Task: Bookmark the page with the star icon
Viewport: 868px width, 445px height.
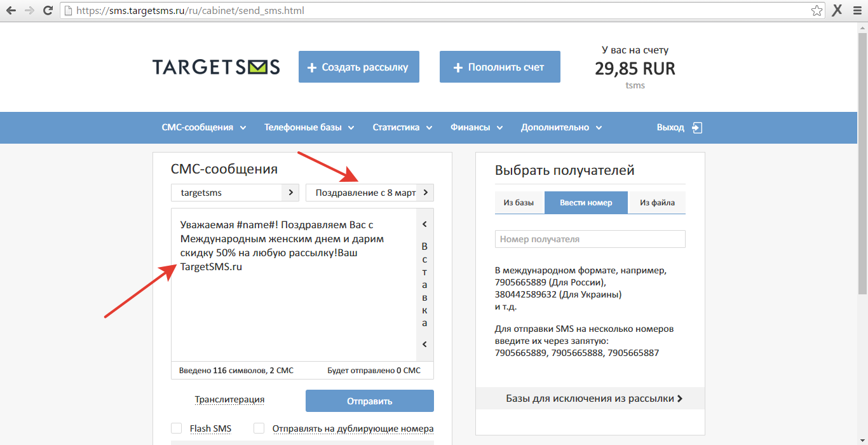Action: coord(817,11)
